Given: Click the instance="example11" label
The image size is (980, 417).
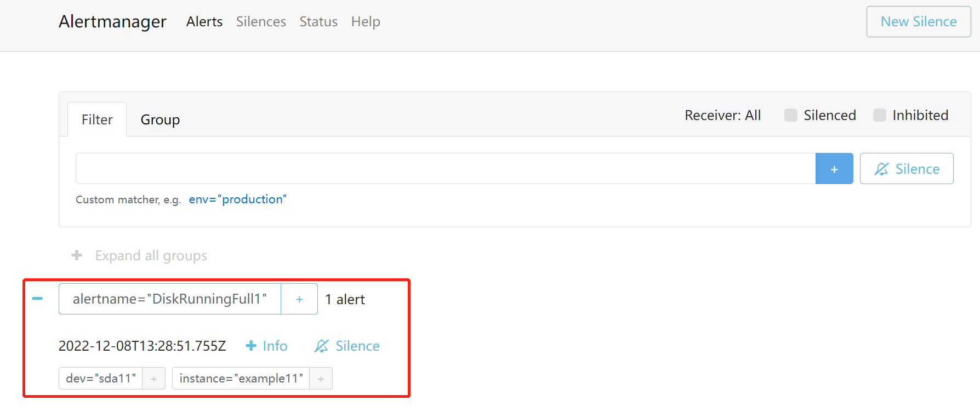Looking at the screenshot, I should coord(241,378).
